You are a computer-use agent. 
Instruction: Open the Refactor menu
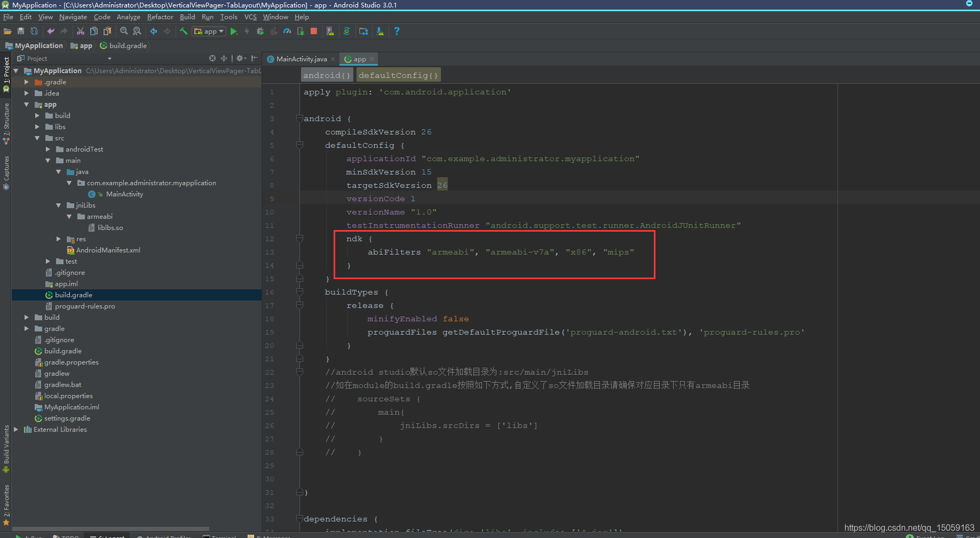(160, 17)
